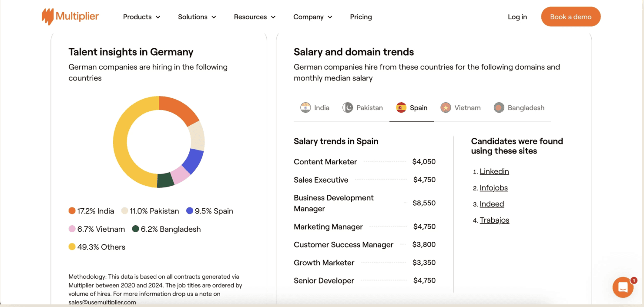Click the 17.2% India legend text
644x307 pixels.
pyautogui.click(x=96, y=211)
